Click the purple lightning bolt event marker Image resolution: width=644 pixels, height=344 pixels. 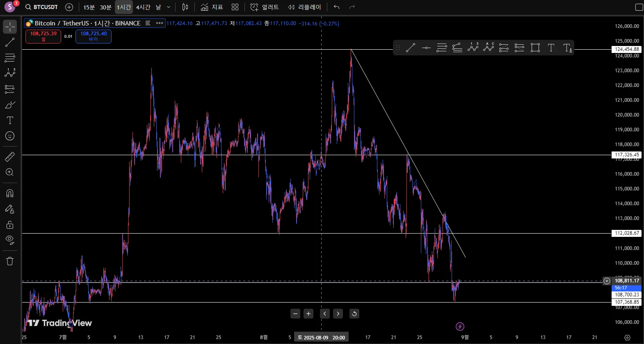(x=460, y=326)
